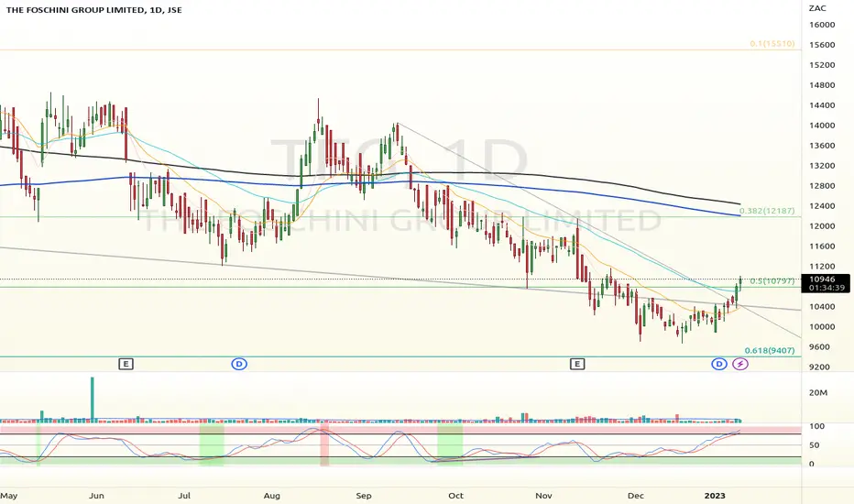The height and width of the screenshot is (504, 854).
Task: Click the 14800 price axis label
Action: (x=822, y=85)
